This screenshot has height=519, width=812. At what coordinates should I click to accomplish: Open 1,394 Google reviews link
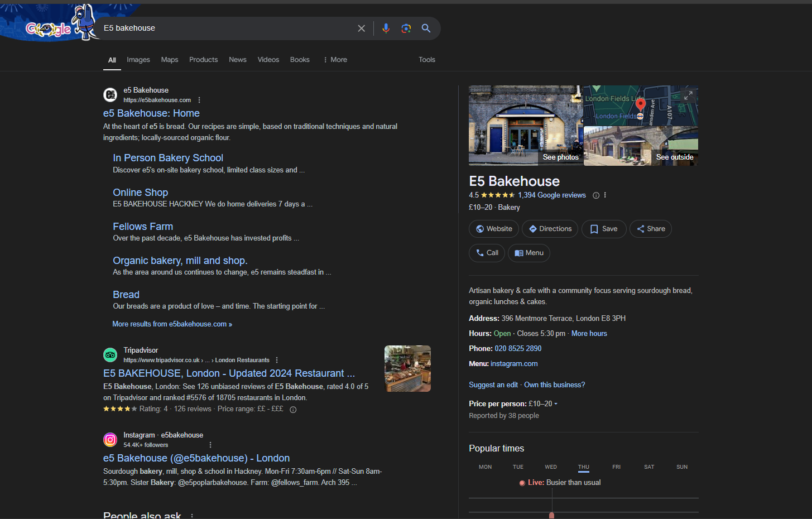point(552,195)
